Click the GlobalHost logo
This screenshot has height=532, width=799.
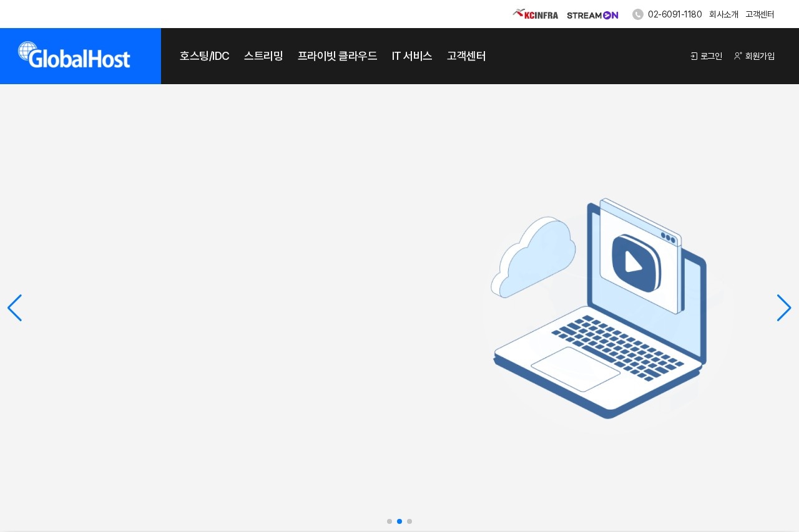[74, 56]
